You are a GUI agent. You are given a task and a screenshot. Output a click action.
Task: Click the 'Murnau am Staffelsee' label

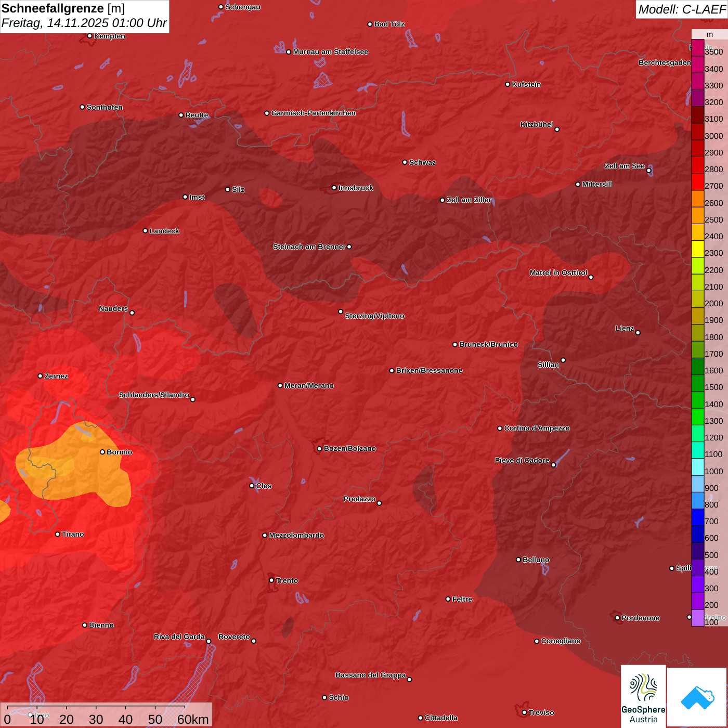click(x=330, y=51)
